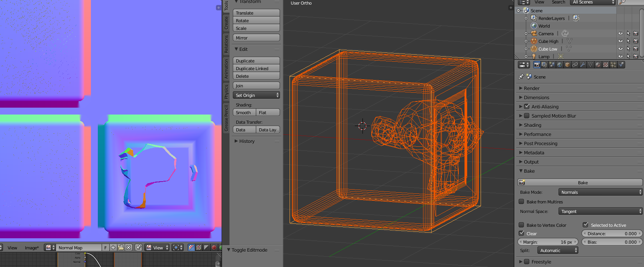
Task: Enable Bake from Multires checkbox
Action: tap(521, 201)
